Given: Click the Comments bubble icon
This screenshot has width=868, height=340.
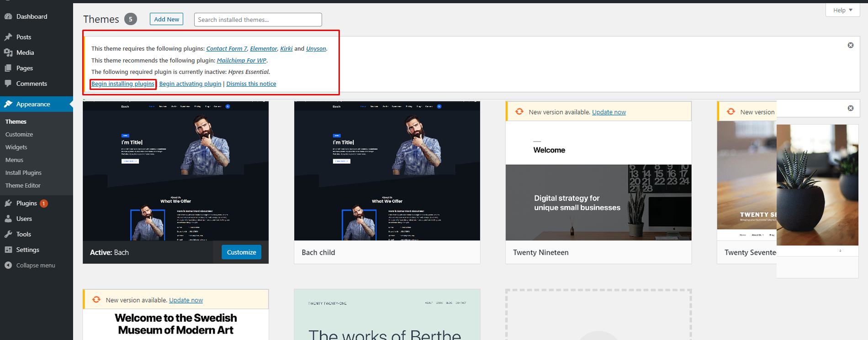Looking at the screenshot, I should [x=8, y=84].
